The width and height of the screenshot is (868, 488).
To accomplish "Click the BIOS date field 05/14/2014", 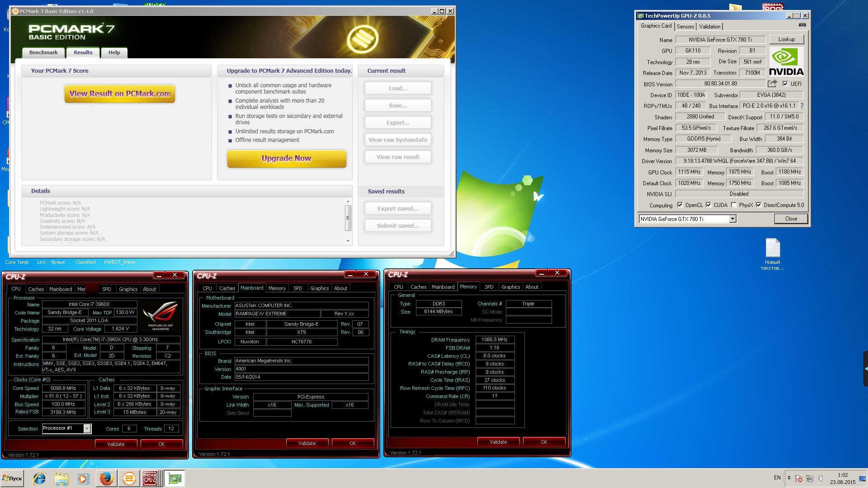I will tap(302, 377).
